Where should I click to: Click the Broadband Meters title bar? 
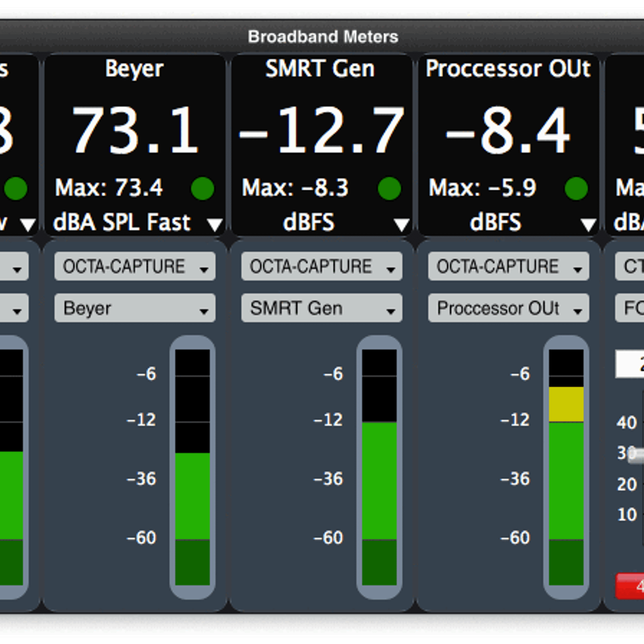[x=322, y=37]
